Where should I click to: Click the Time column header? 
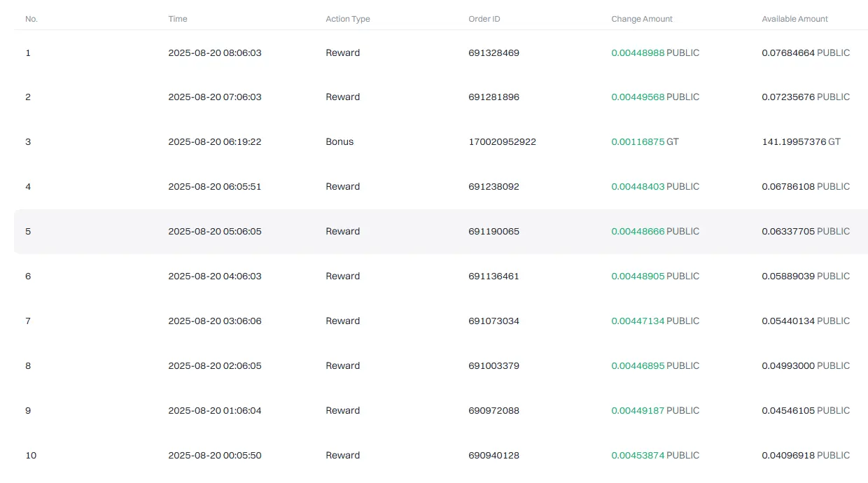coord(178,19)
